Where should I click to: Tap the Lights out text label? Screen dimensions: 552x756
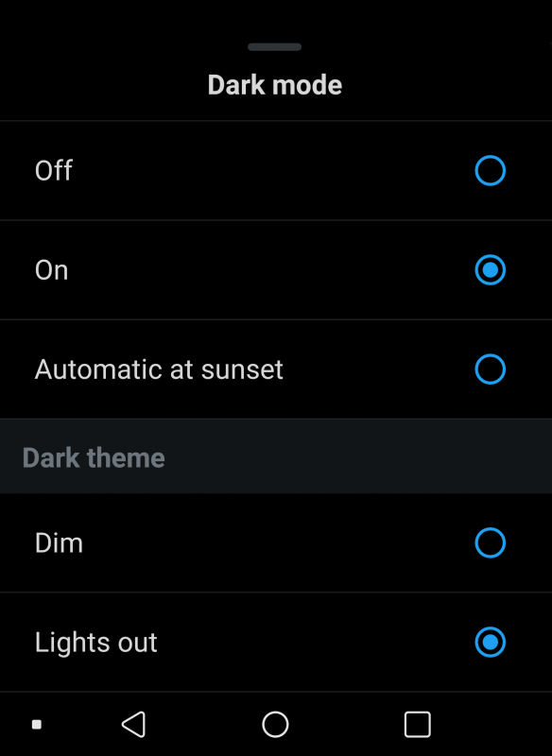95,643
